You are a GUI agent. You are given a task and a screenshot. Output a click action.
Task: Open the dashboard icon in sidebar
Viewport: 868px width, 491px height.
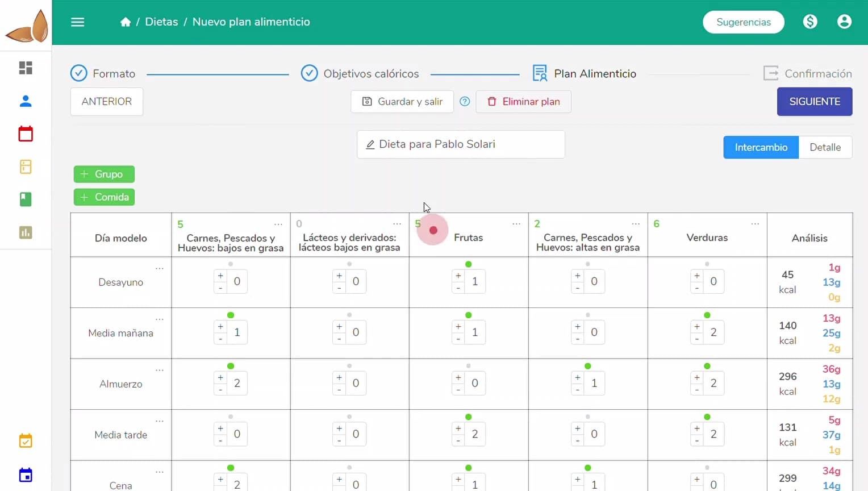pos(26,68)
